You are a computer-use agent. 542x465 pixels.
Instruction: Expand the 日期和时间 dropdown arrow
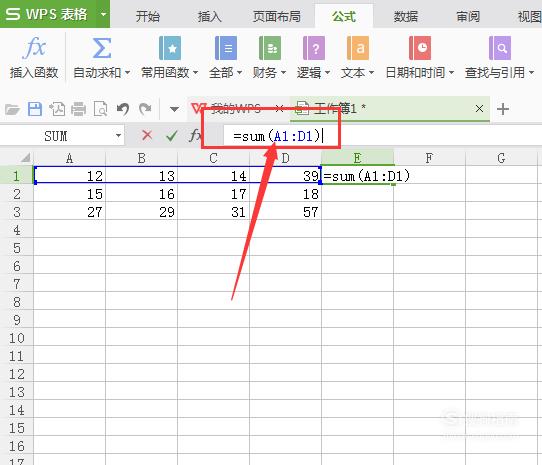click(451, 73)
